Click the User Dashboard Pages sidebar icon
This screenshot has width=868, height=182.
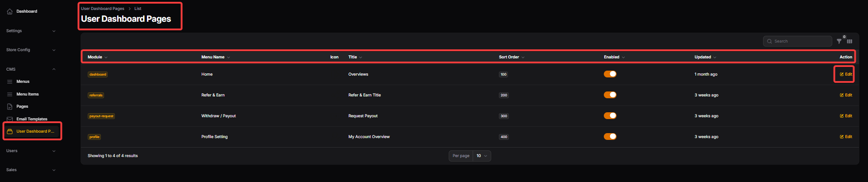pos(9,131)
